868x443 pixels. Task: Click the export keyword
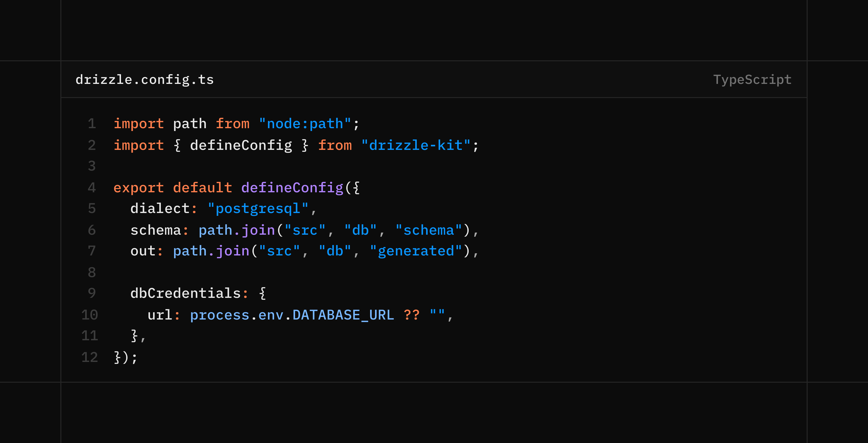point(138,188)
